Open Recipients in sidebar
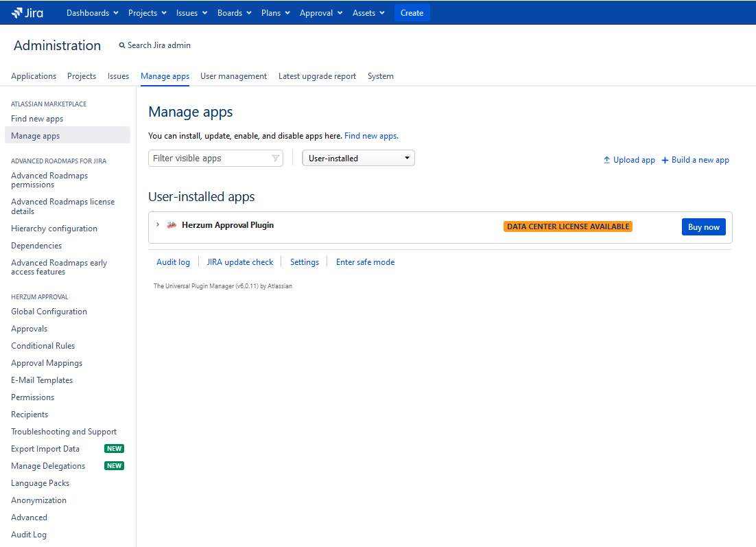The height and width of the screenshot is (547, 756). pos(29,415)
